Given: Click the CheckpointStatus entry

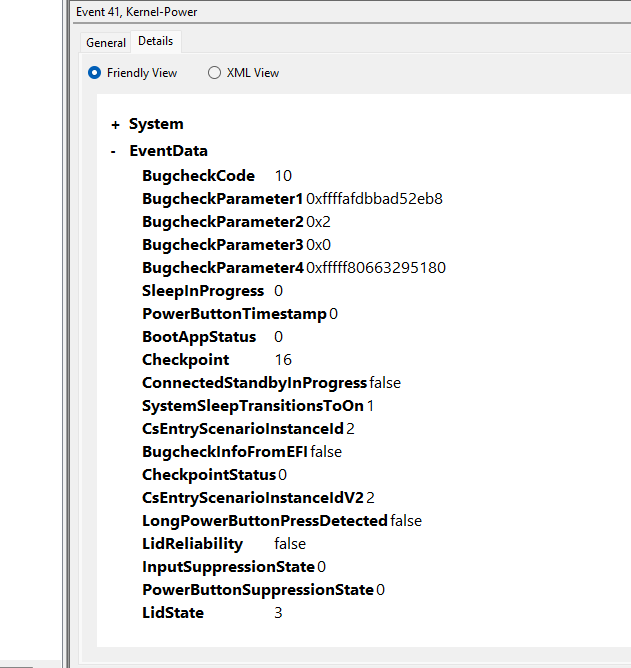Looking at the screenshot, I should (x=214, y=475).
